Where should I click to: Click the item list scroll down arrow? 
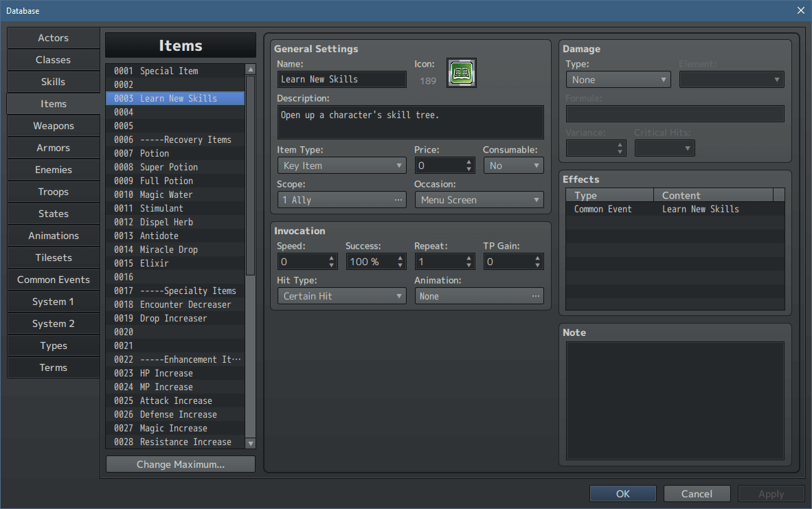(251, 443)
